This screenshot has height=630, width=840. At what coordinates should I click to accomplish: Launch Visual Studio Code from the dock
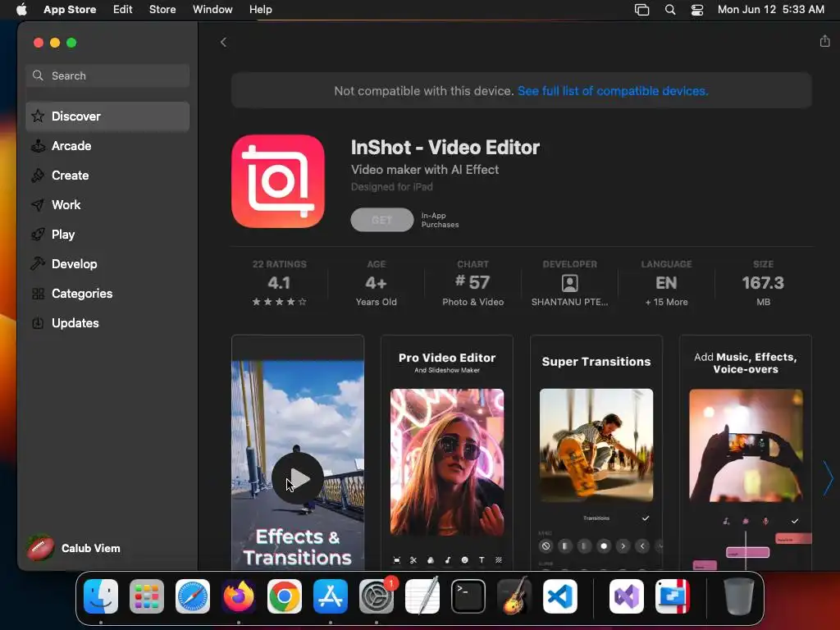coord(560,596)
